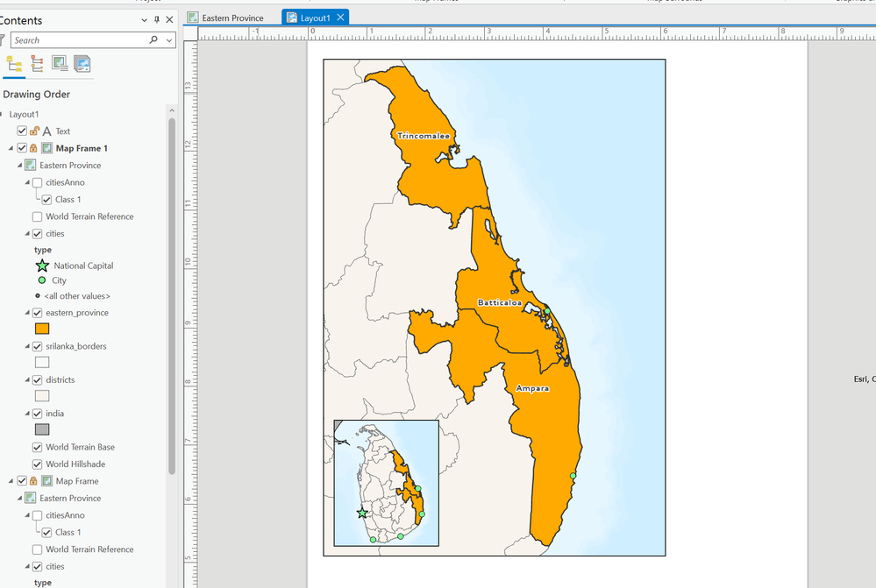The height and width of the screenshot is (588, 876).
Task: Open srilanka_borders white symbol swatch
Action: coord(42,362)
